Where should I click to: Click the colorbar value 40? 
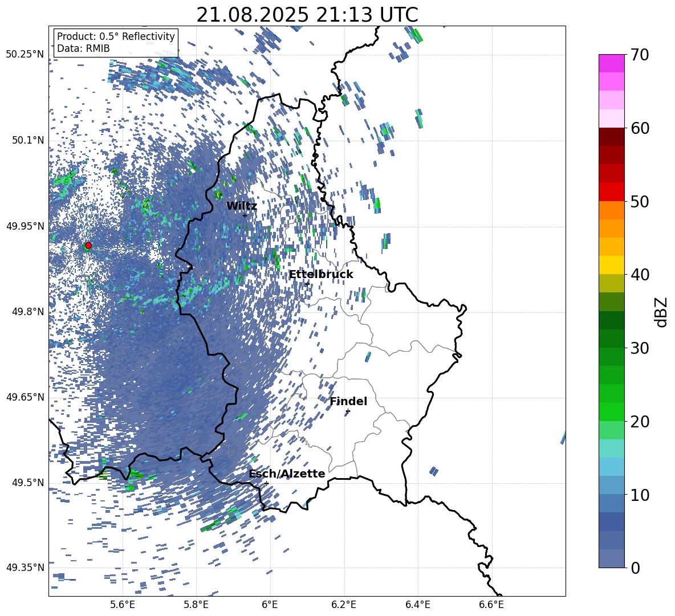pos(640,275)
